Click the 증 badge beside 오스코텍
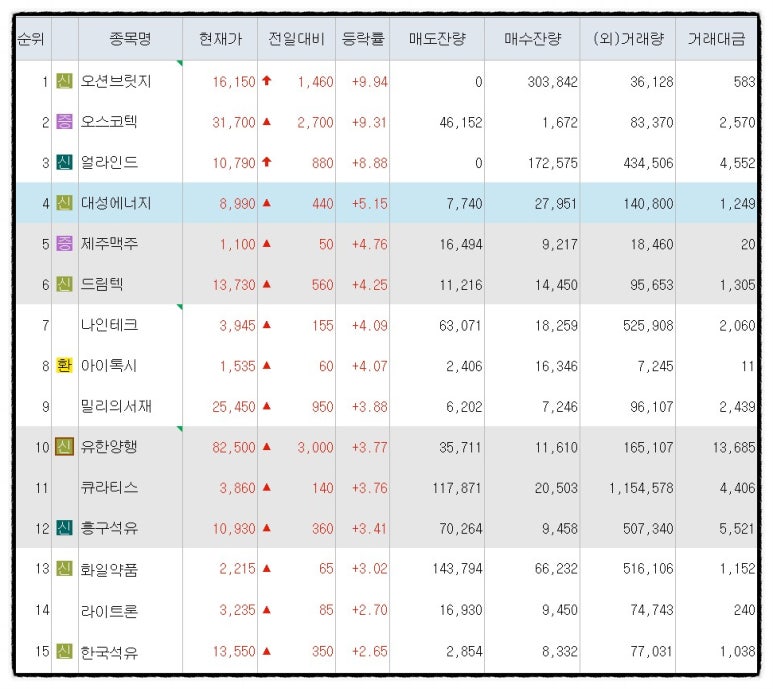The image size is (773, 689). click(x=65, y=121)
